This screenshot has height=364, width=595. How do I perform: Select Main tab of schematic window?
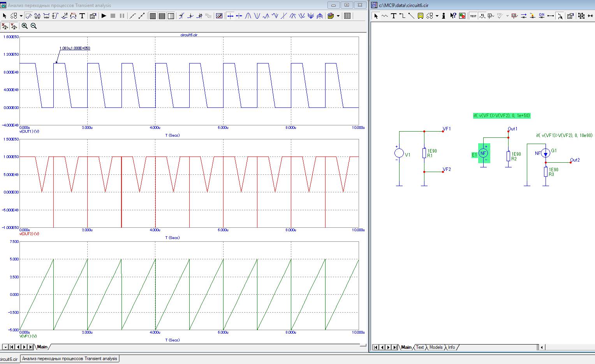406,347
